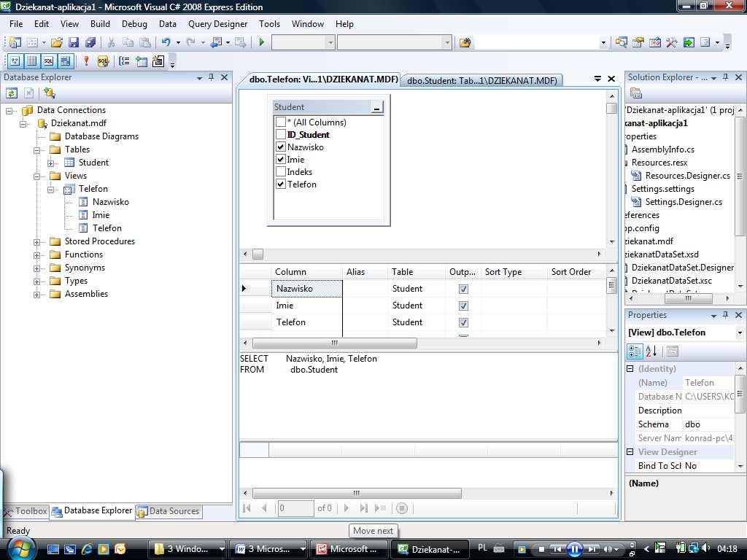Click the Add New Derived Table icon
Viewport: 747px width, 560px height.
158,61
